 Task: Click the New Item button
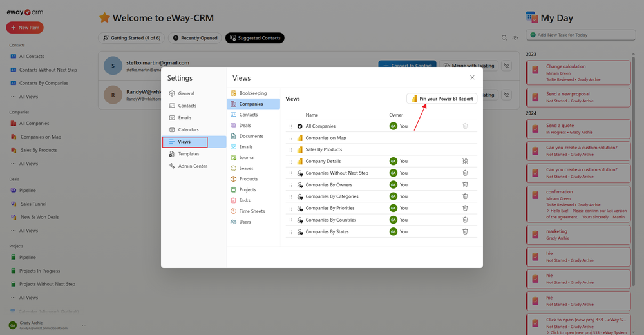[24, 28]
